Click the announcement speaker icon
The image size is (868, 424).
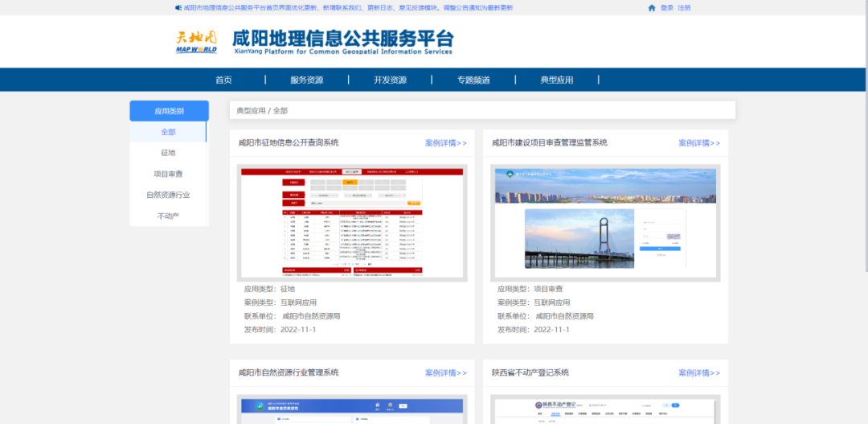[178, 8]
